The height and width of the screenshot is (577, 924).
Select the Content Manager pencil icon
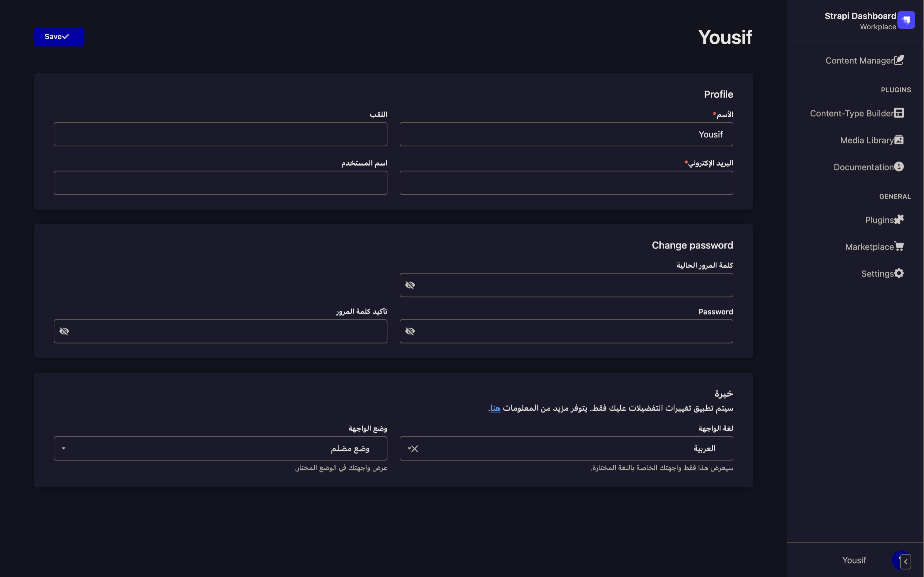tap(899, 60)
